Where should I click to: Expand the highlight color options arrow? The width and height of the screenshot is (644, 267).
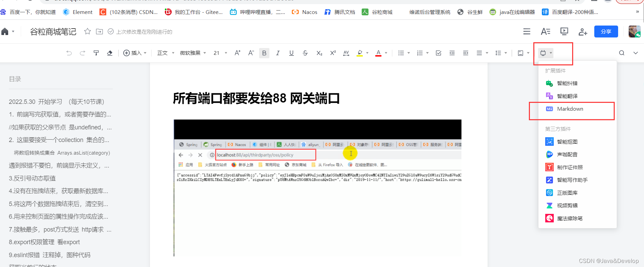[367, 53]
